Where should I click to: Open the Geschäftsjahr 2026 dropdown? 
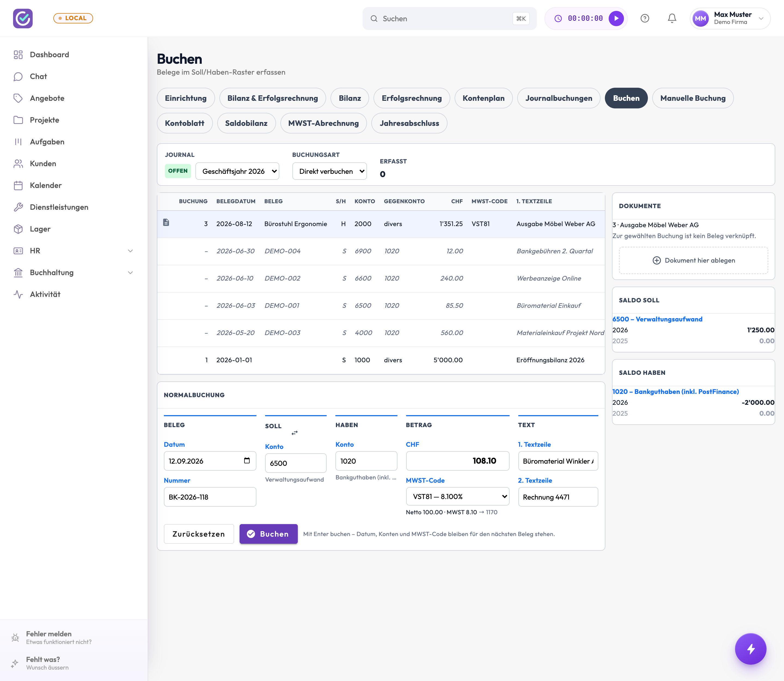[237, 171]
